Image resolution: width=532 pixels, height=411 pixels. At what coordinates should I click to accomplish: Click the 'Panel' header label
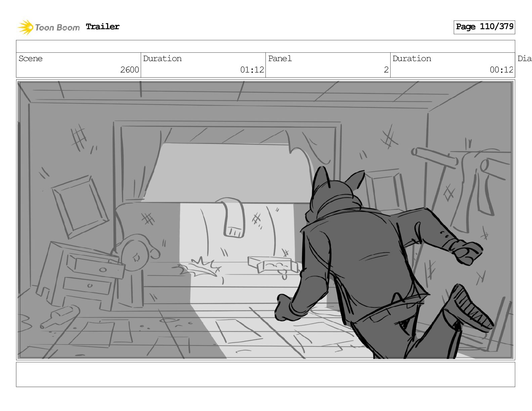coord(280,58)
